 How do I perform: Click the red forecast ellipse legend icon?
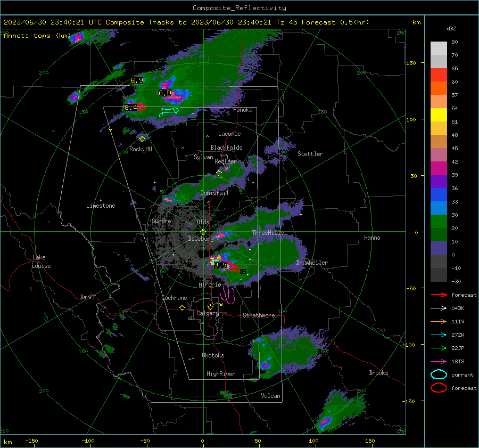439,388
